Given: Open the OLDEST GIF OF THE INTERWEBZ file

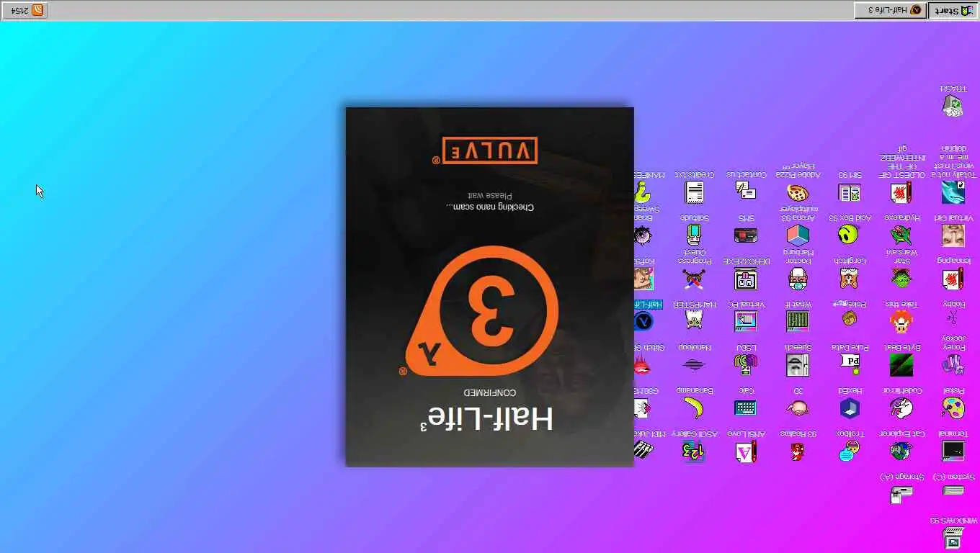Looking at the screenshot, I should coord(901,192).
